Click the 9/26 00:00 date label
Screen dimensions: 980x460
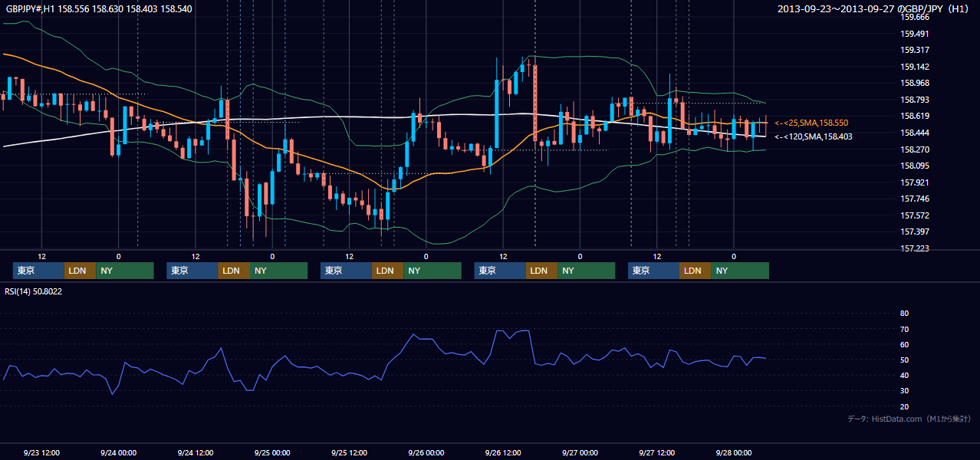426,452
